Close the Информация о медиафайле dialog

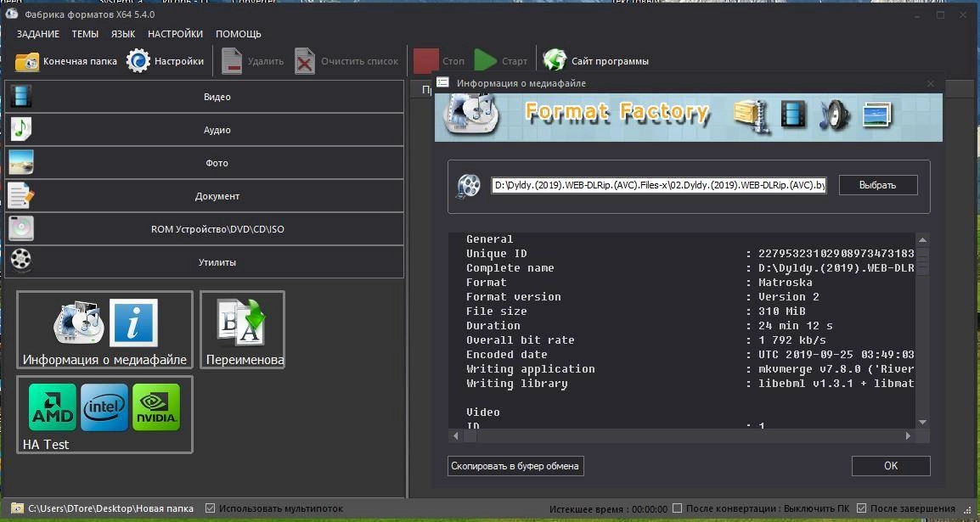click(x=931, y=83)
